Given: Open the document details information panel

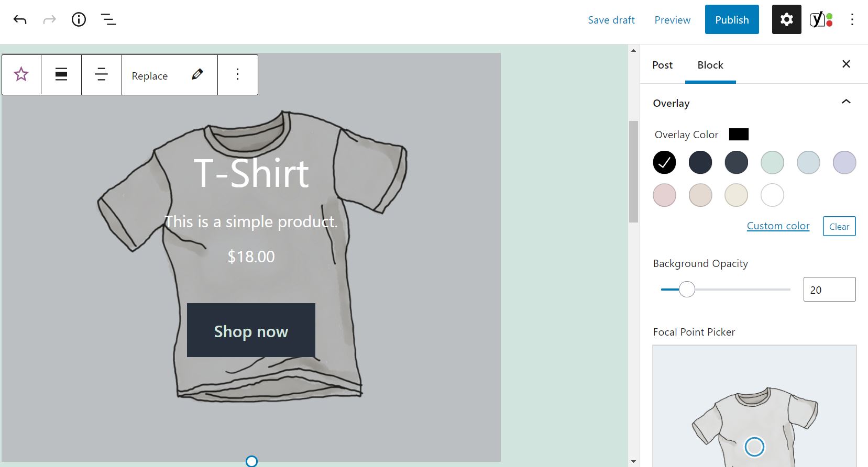Looking at the screenshot, I should [x=79, y=19].
